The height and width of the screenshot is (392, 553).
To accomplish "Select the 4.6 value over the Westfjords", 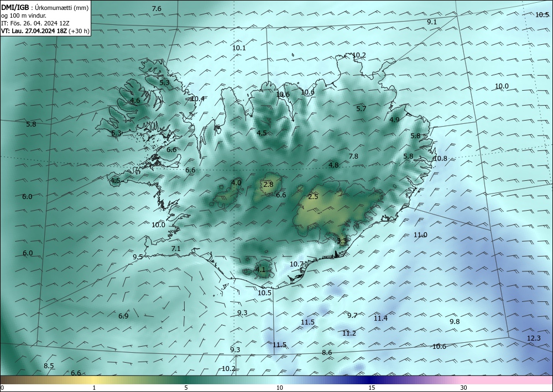I will click(x=135, y=101).
